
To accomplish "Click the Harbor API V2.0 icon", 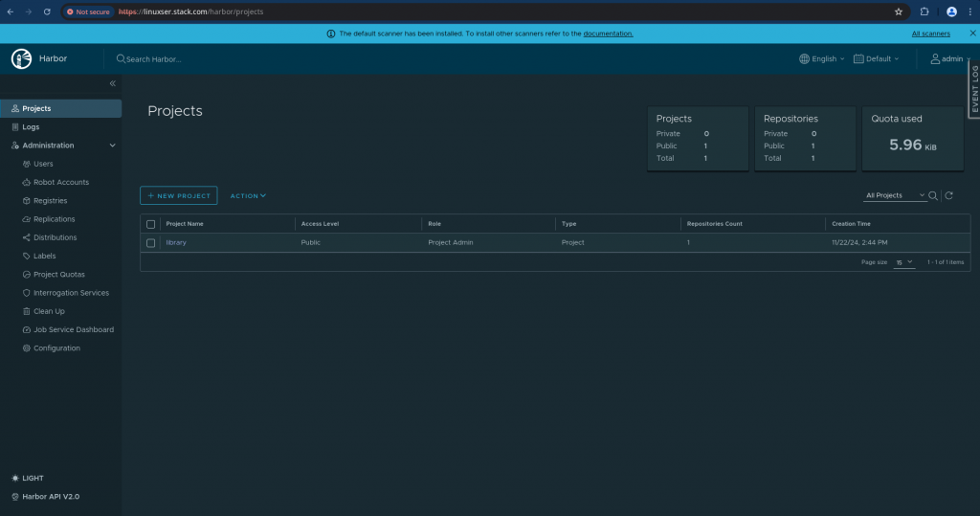I will point(15,497).
